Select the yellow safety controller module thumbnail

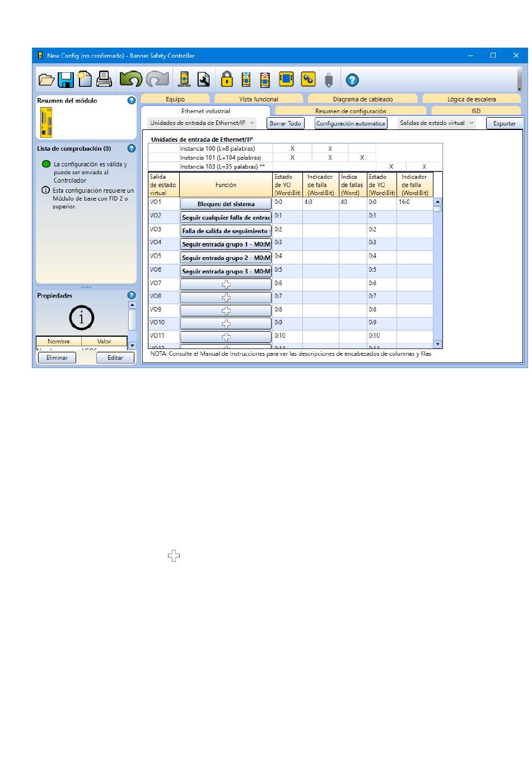46,122
